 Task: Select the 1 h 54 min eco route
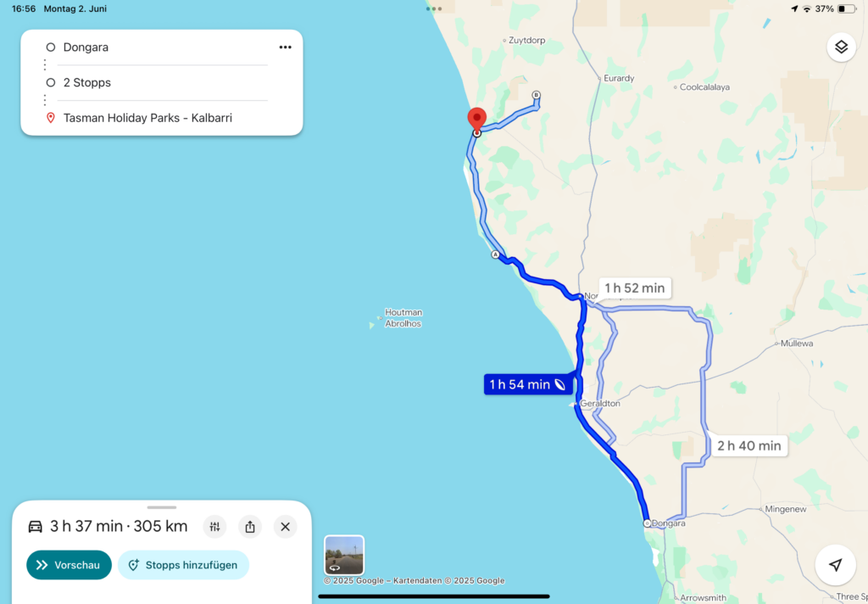coord(527,384)
